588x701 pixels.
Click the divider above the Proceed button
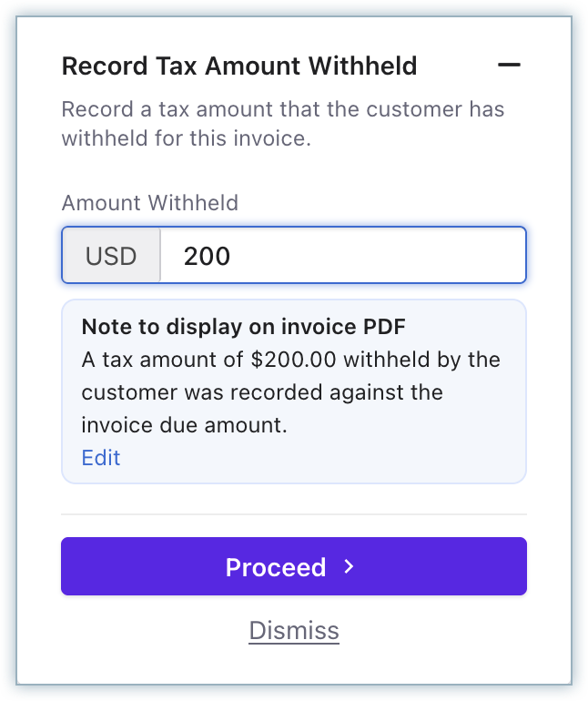click(294, 514)
